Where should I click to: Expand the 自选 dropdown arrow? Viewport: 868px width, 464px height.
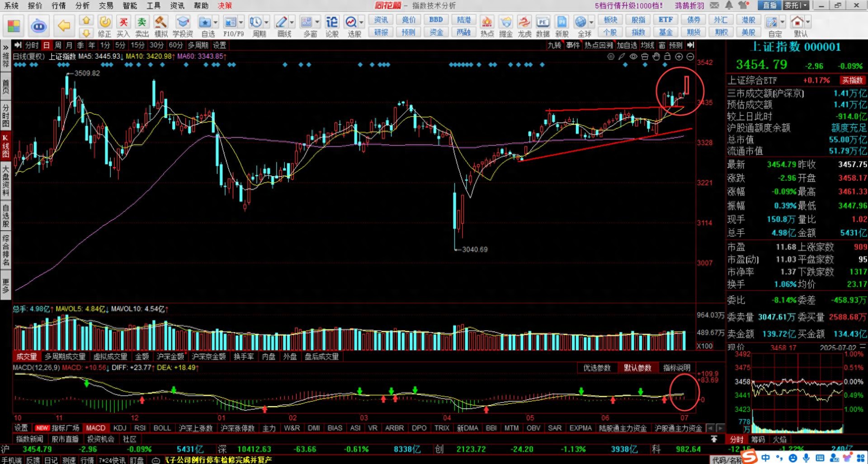(216, 22)
